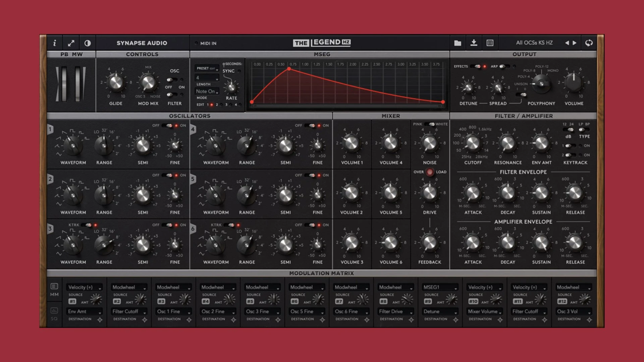Toggle oscillator 1 on/off switch
Screen dimensions: 644x362
point(167,126)
